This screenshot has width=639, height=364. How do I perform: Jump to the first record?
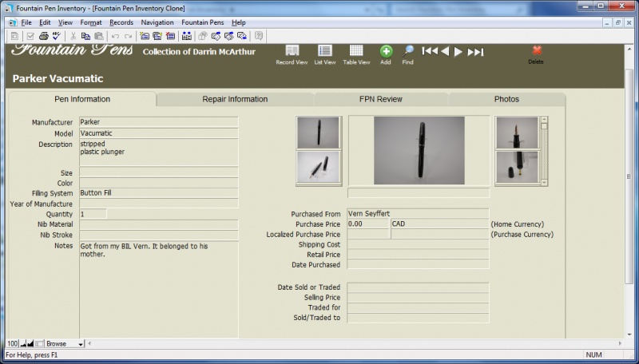(429, 52)
